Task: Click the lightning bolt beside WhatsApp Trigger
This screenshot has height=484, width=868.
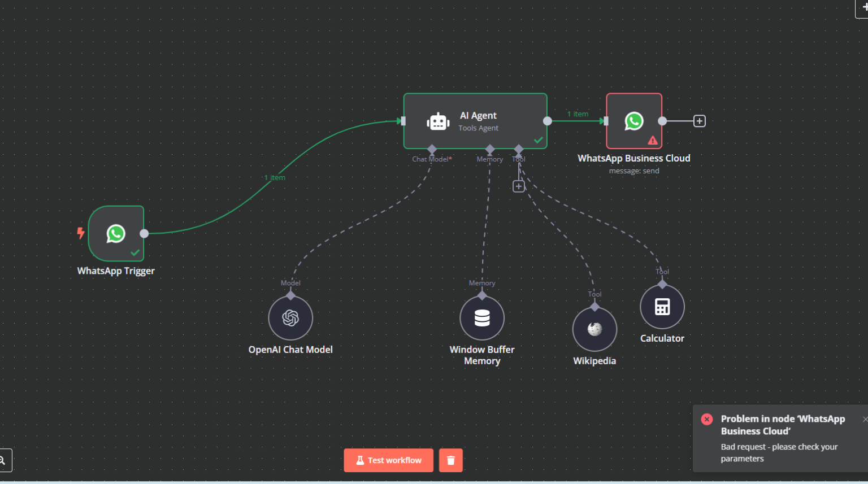Action: pyautogui.click(x=80, y=232)
